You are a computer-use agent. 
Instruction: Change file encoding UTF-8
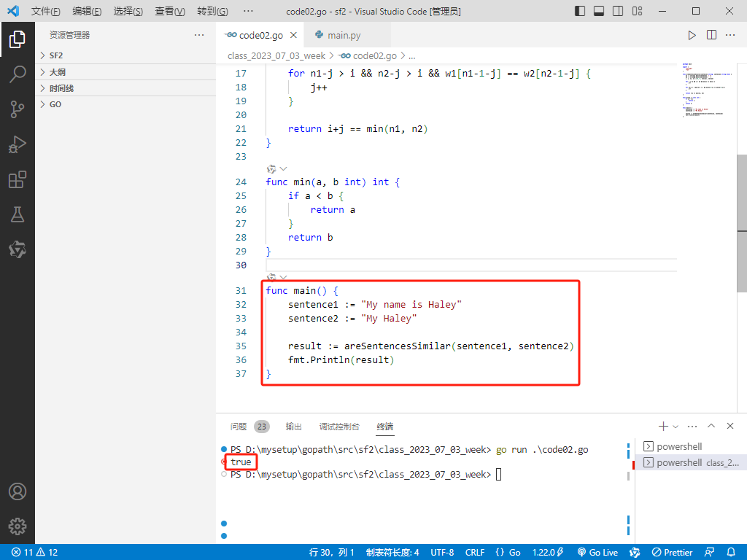pyautogui.click(x=442, y=552)
